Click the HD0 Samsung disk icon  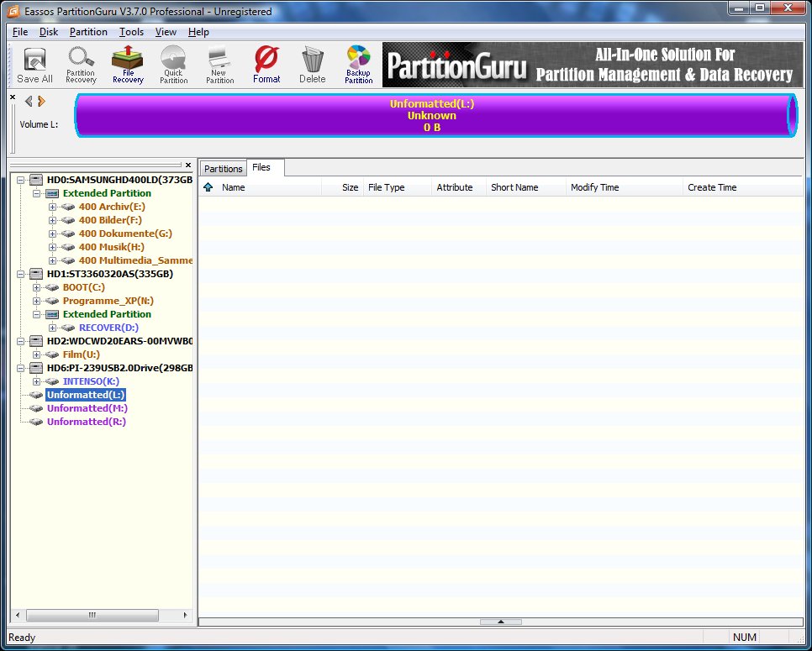[x=36, y=180]
